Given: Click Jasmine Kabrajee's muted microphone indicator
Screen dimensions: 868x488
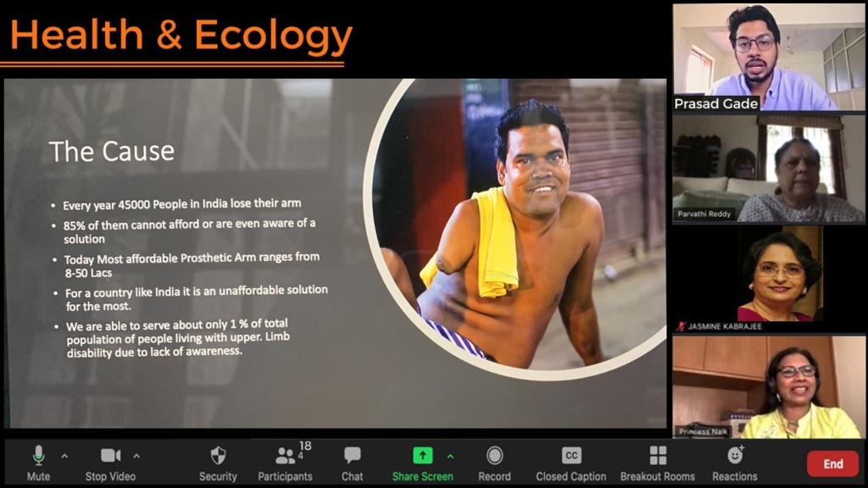Looking at the screenshot, I should [x=681, y=326].
